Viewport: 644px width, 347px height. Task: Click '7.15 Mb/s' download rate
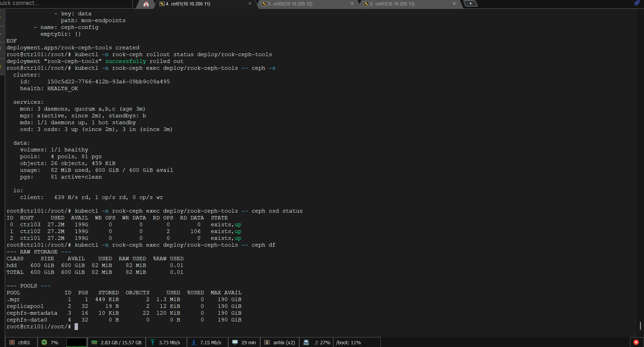(x=210, y=343)
